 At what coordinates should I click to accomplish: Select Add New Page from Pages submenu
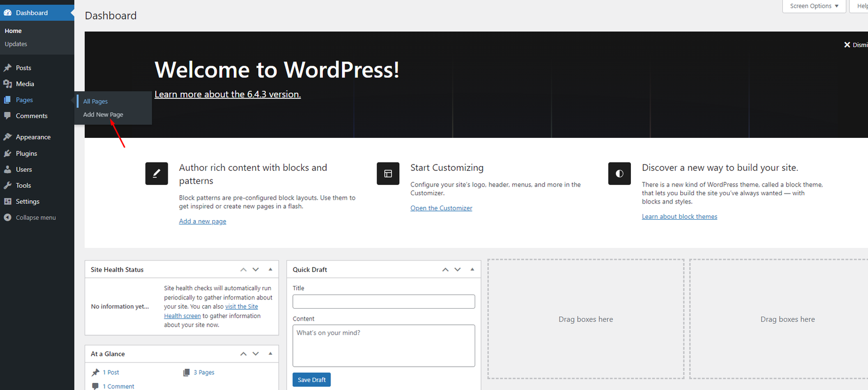point(103,115)
